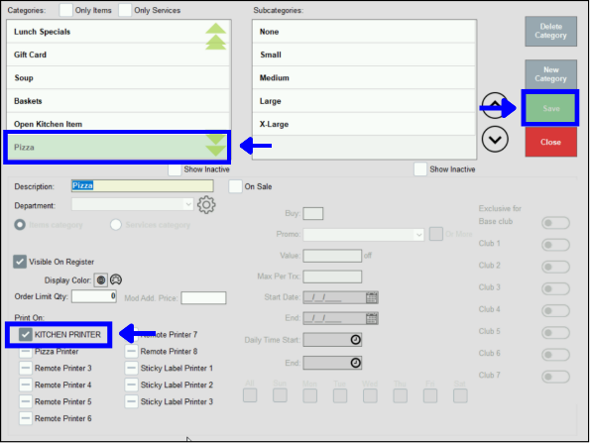
Task: Toggle the Club 2 switch
Action: click(555, 267)
